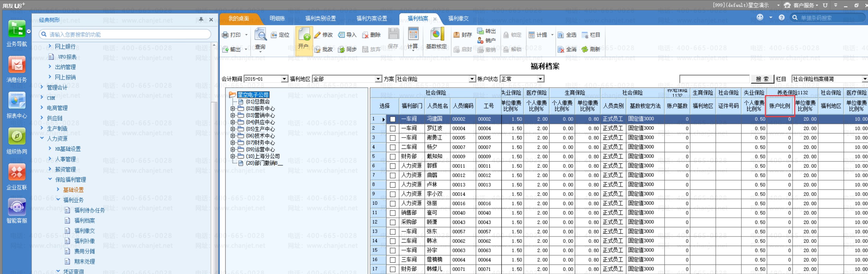Open 福利补缴 in the navigation tree
Viewport: 868px width, 274px height.
(x=84, y=241)
